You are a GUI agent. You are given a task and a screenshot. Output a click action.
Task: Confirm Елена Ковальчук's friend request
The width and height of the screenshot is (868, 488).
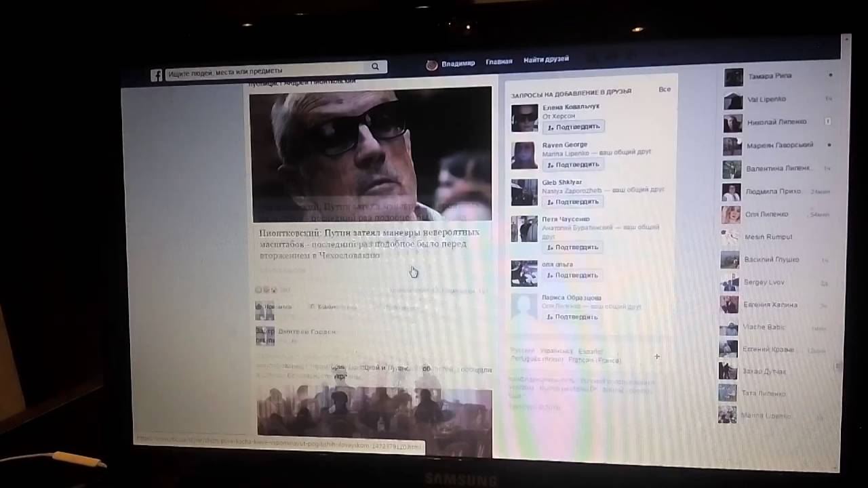pyautogui.click(x=574, y=127)
